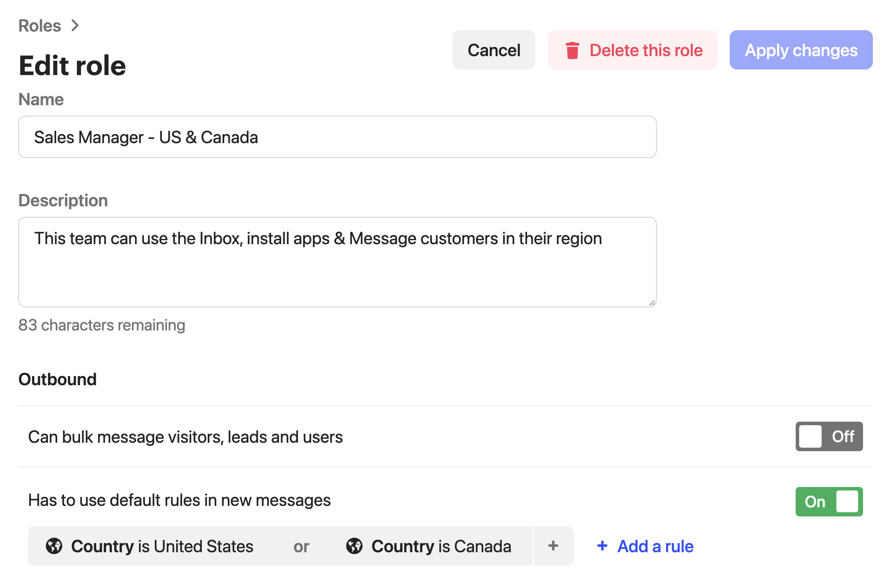Click the trash icon on Delete button
Image resolution: width=889 pixels, height=588 pixels.
(x=572, y=50)
